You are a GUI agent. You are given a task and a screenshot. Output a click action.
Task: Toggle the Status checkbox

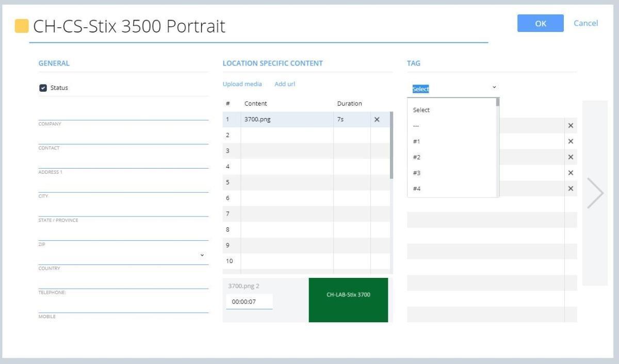43,88
